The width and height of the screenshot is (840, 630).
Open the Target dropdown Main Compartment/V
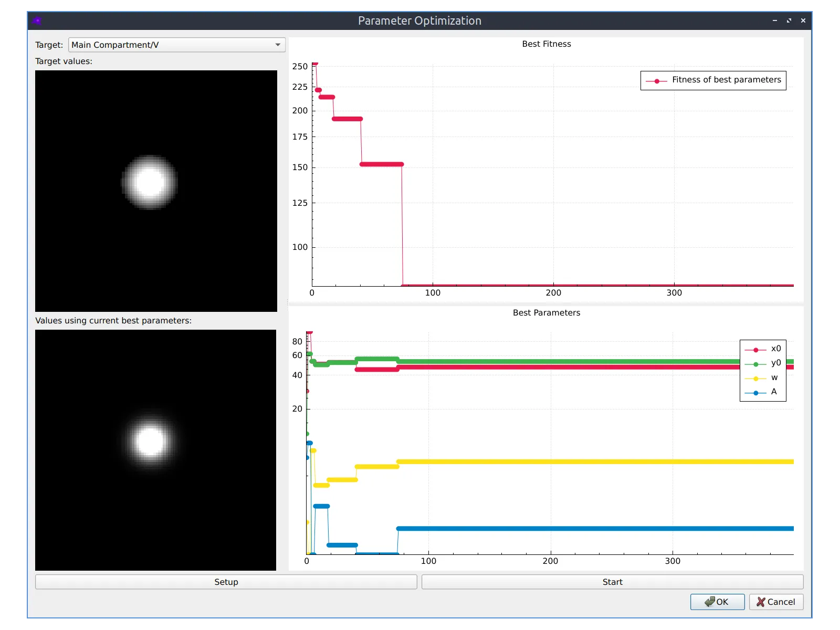(177, 45)
